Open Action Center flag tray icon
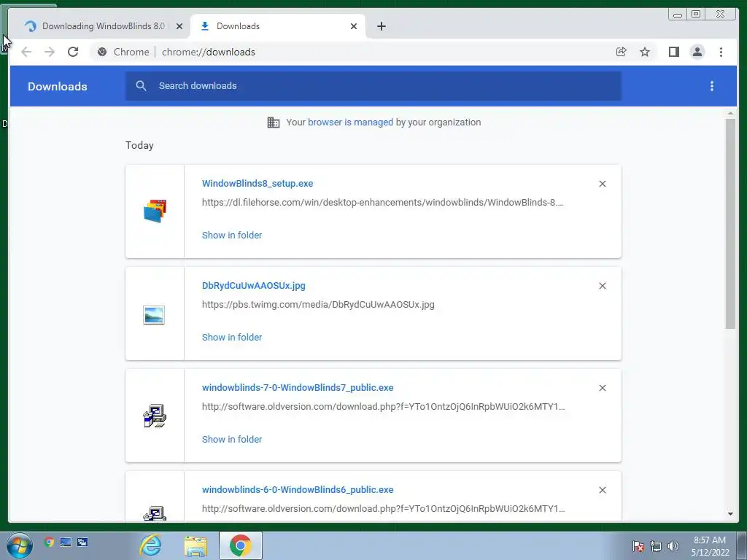Screen dimensions: 747x560 click(x=638, y=546)
